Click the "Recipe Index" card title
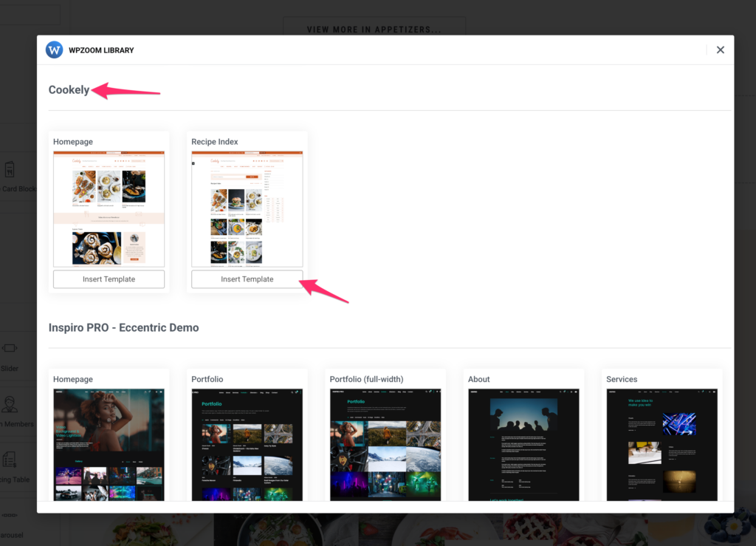756x546 pixels. point(215,142)
